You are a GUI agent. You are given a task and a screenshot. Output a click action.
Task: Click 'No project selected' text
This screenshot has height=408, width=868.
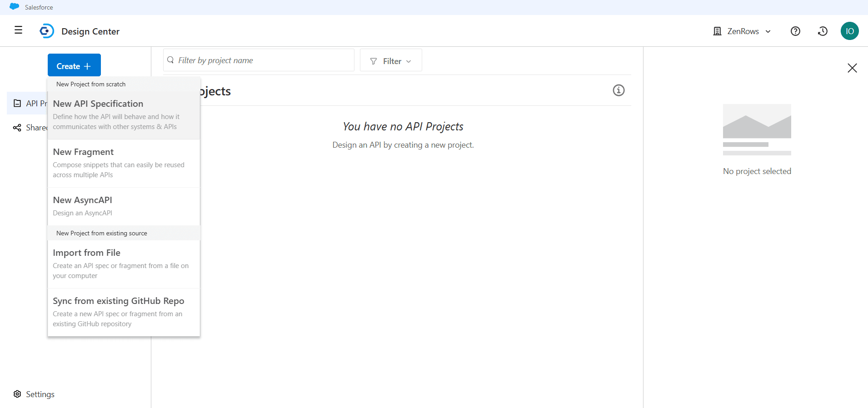pos(757,171)
